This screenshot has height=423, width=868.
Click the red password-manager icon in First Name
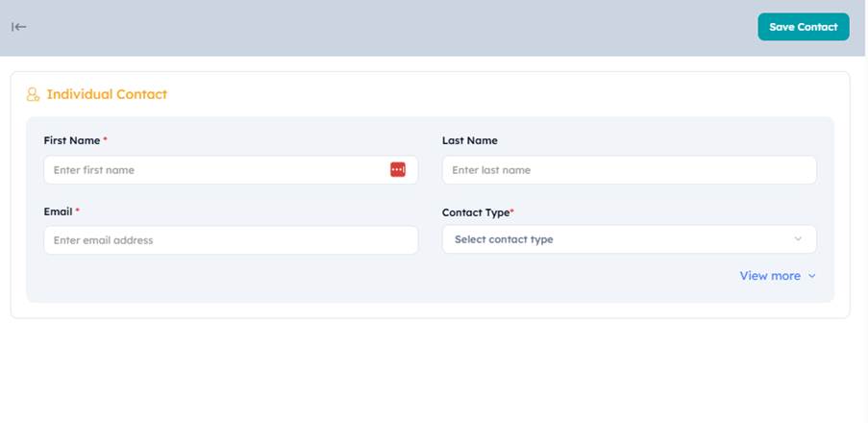point(397,170)
